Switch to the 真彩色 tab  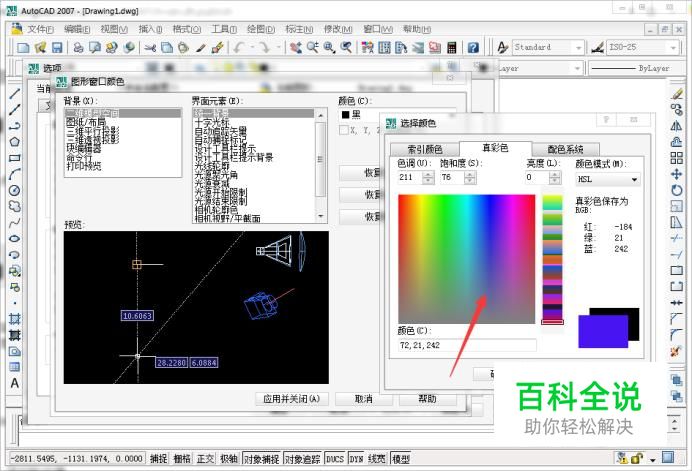[x=495, y=148]
